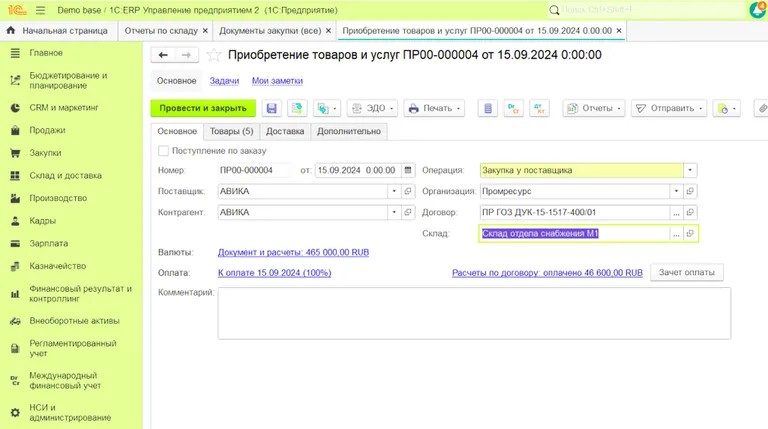Click the Зачет оплаты button
The image size is (768, 429).
686,272
